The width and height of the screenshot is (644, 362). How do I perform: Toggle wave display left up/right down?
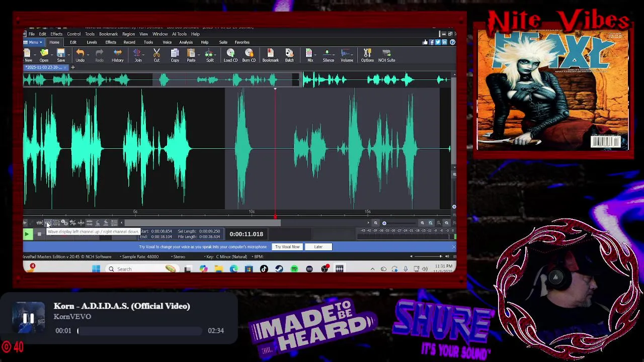pyautogui.click(x=48, y=223)
